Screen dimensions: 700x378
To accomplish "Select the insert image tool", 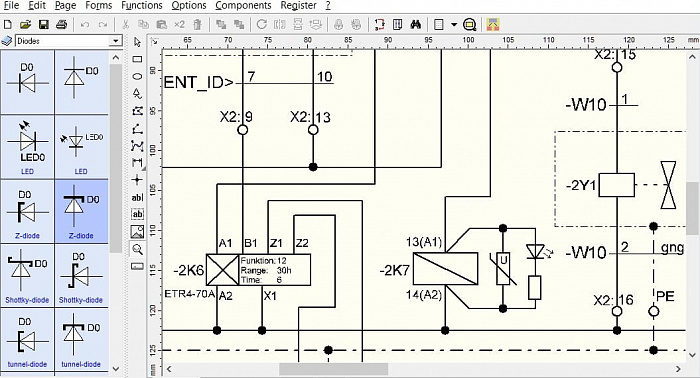I will click(137, 231).
